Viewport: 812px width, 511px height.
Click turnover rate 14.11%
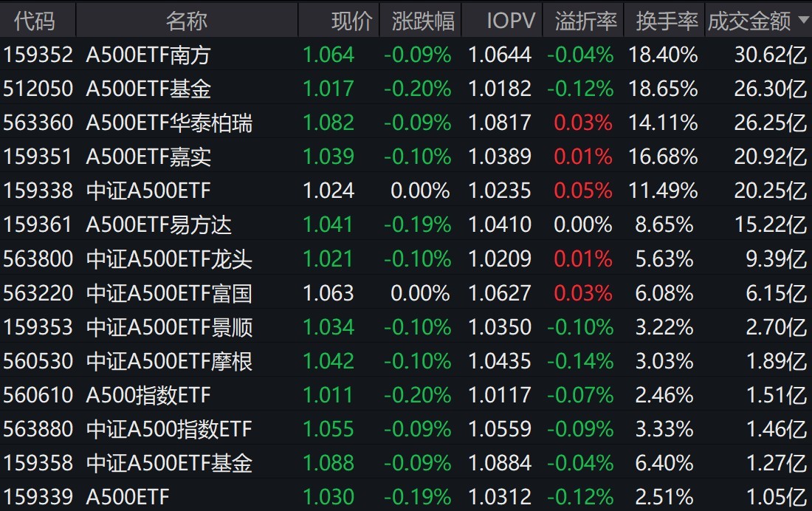pyautogui.click(x=663, y=123)
